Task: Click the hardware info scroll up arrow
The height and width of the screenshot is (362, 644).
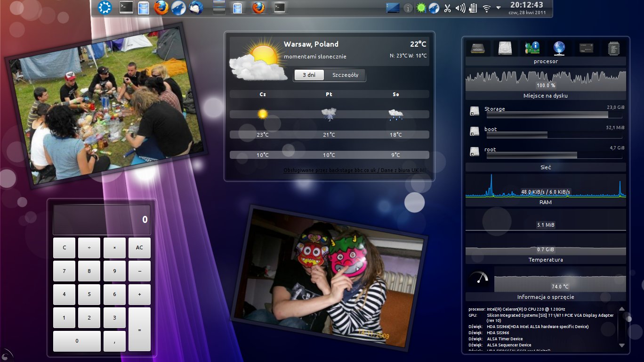Action: (x=621, y=309)
